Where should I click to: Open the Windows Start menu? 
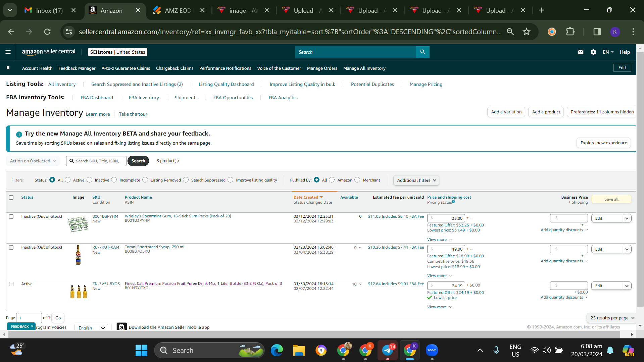point(141,351)
